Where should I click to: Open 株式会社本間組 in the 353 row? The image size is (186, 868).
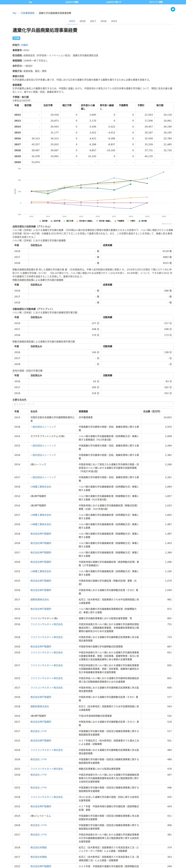click(39, 857)
